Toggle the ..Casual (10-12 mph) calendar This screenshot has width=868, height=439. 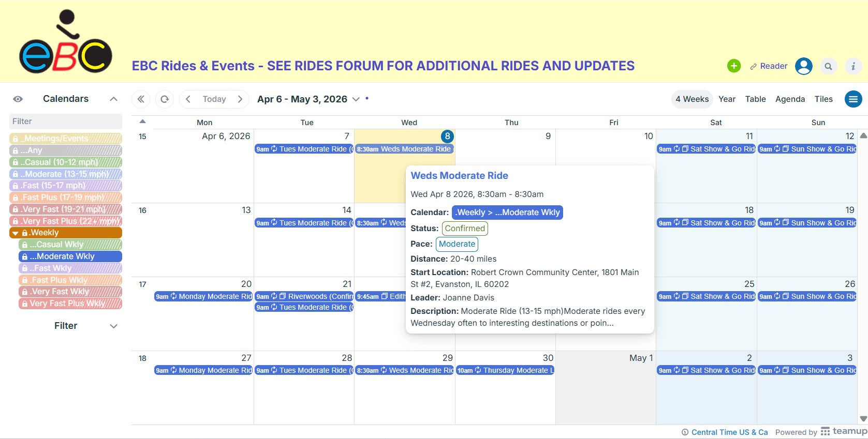(x=66, y=162)
